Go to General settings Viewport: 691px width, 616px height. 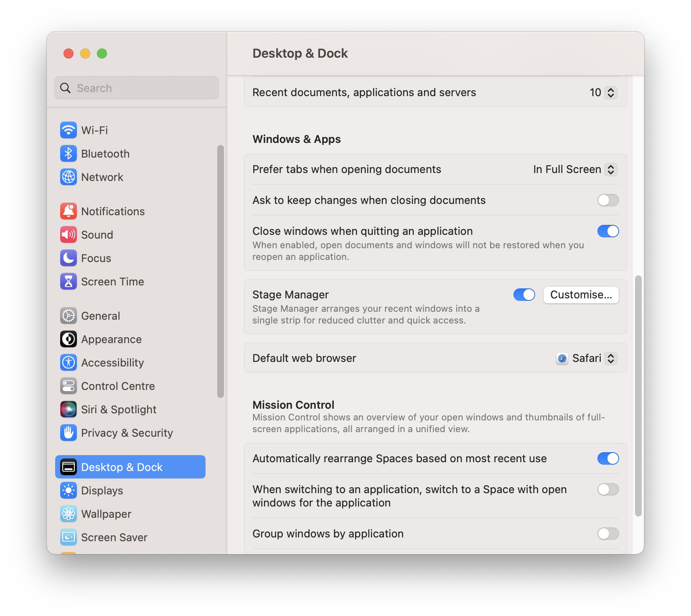pos(130,316)
